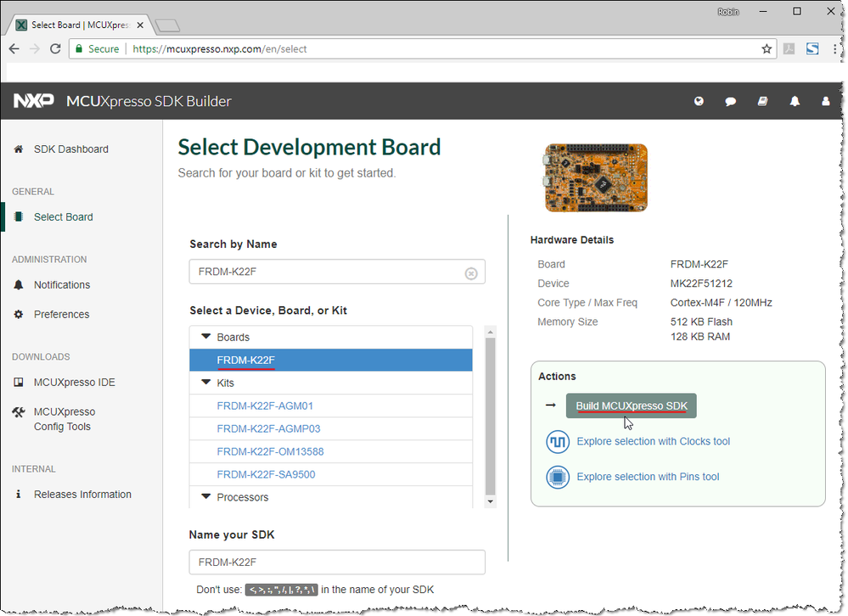Click the Clocks tool waveform icon

pos(558,441)
